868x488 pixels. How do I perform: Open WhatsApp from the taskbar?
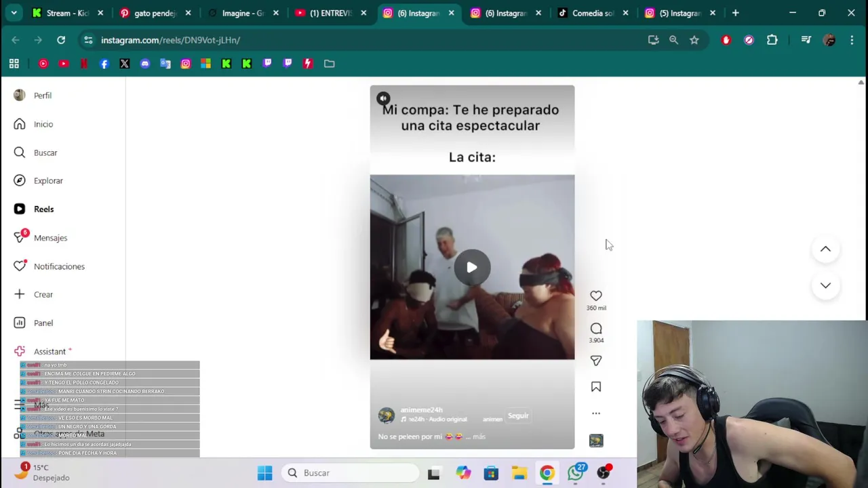point(576,473)
